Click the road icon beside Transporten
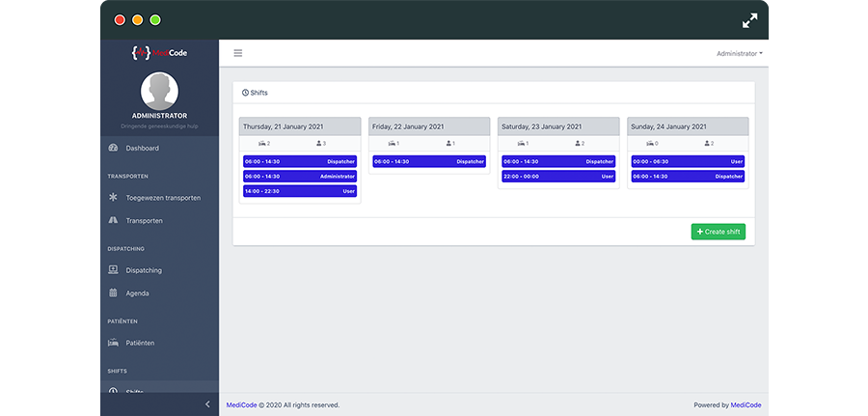Image resolution: width=868 pixels, height=416 pixels. click(113, 220)
